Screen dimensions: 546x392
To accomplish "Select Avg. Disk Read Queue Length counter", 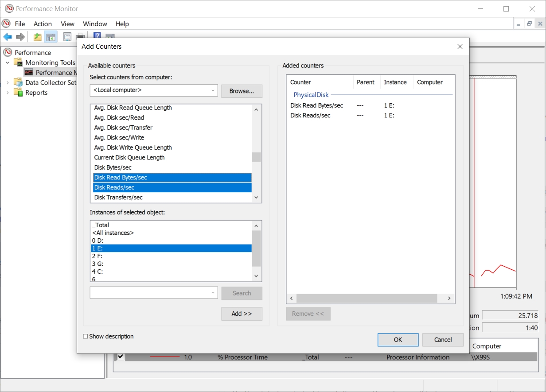I will [x=172, y=108].
